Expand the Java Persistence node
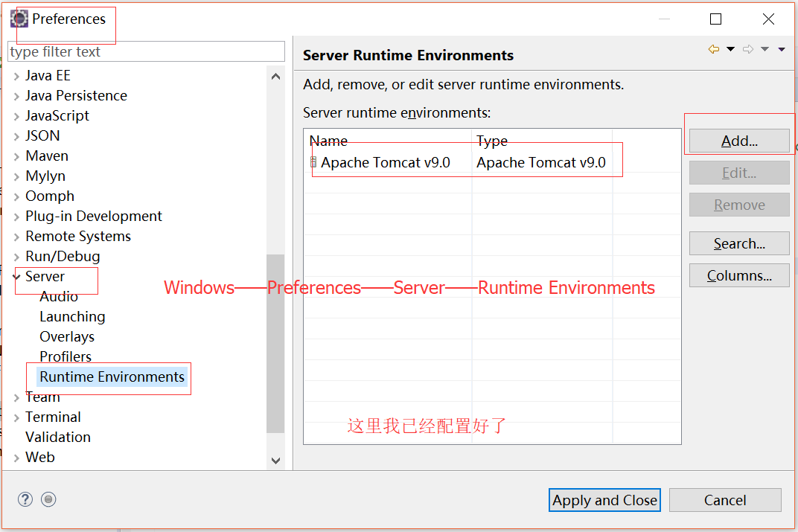This screenshot has height=532, width=798. coord(16,96)
